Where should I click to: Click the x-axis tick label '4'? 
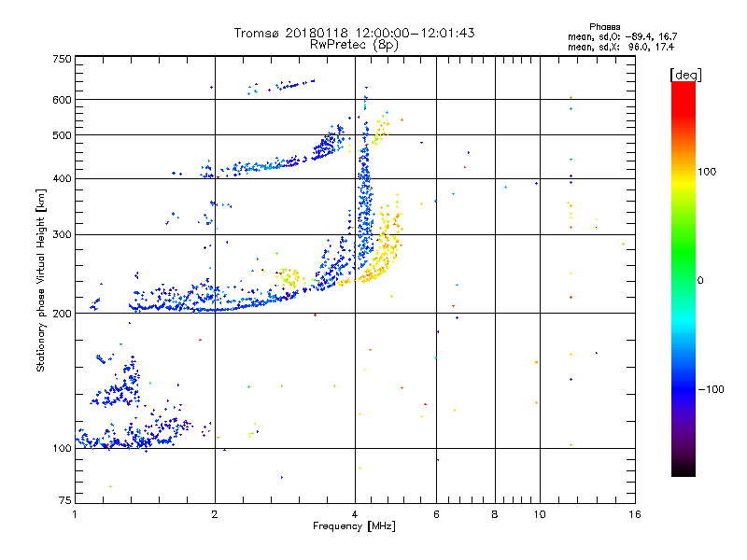pos(355,514)
